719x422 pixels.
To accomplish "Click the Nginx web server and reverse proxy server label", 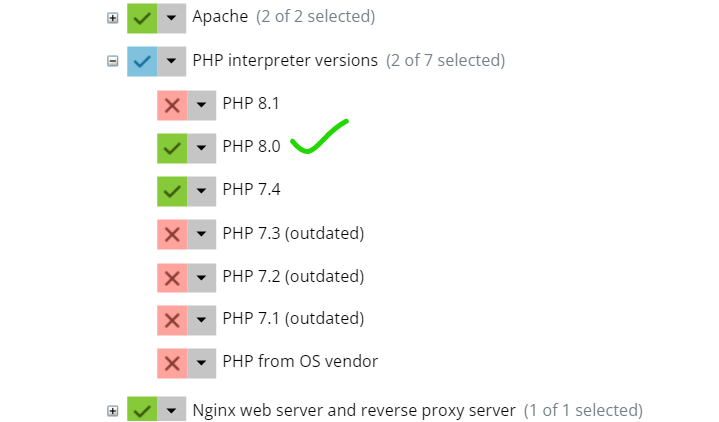I will point(353,410).
